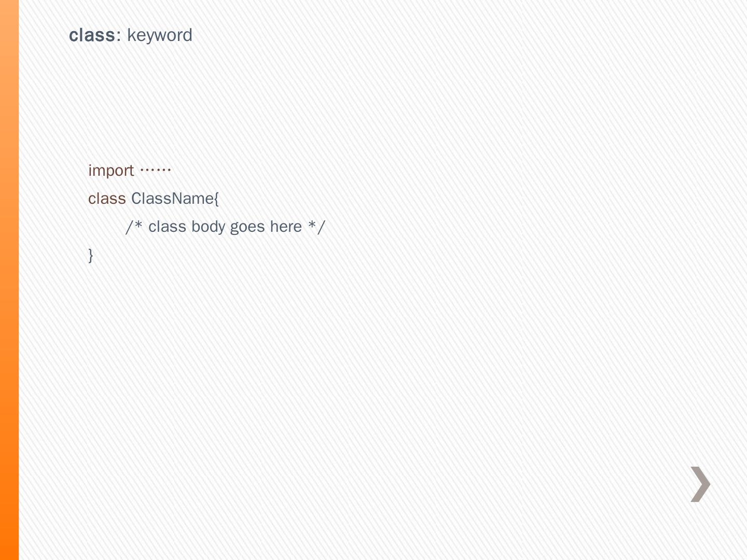Click the first dot of the ellipsis after import
747x560 pixels.
pyautogui.click(x=142, y=170)
